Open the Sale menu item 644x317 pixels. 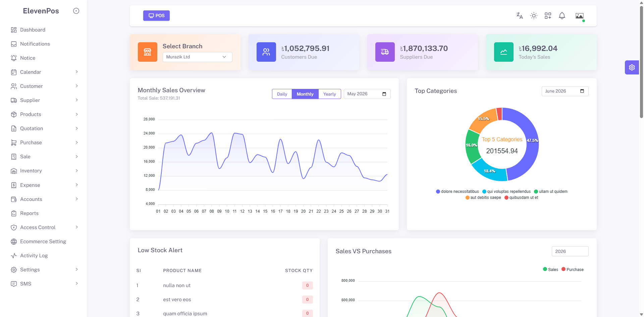(44, 157)
